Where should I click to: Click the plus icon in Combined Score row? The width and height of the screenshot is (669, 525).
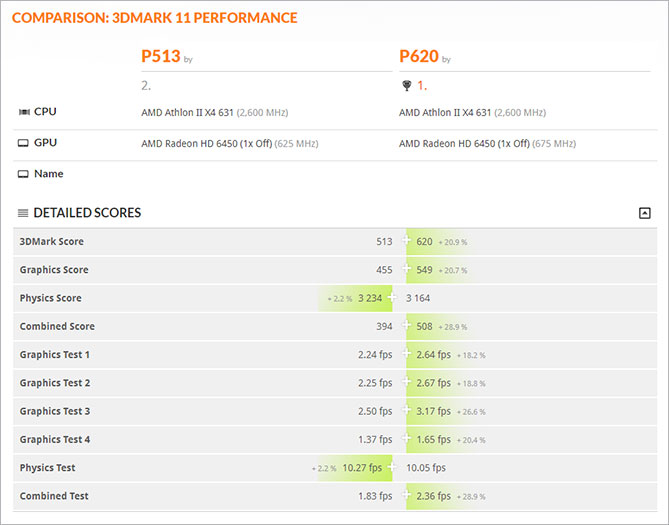pos(406,325)
